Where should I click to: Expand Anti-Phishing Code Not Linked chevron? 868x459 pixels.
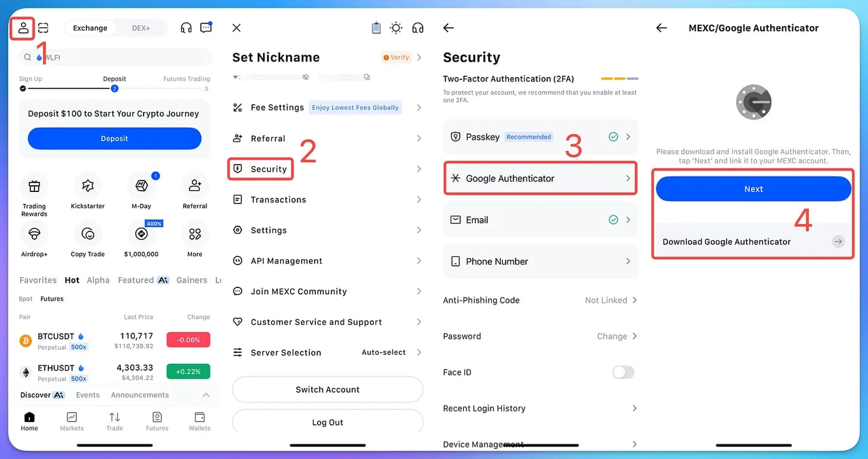click(x=634, y=300)
